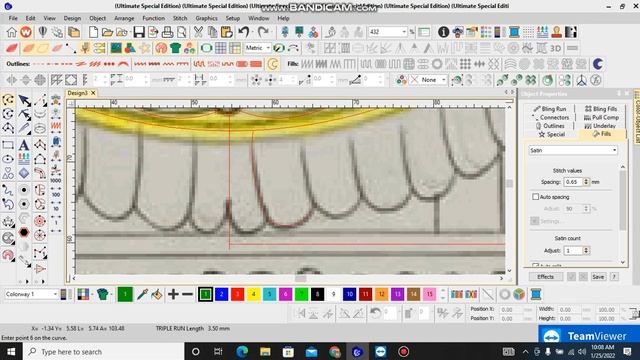640x360 pixels.
Task: Open the Design menu
Action: click(x=72, y=18)
